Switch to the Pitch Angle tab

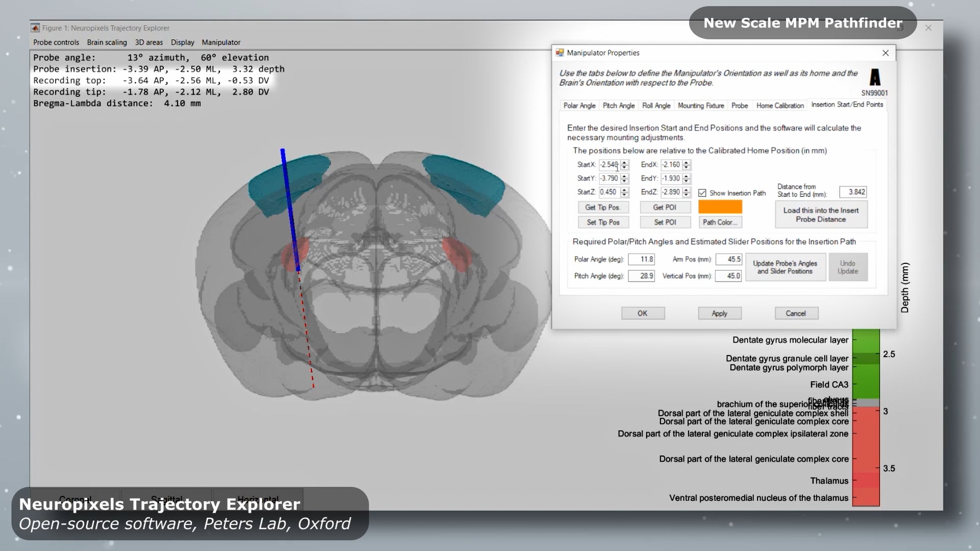click(619, 106)
